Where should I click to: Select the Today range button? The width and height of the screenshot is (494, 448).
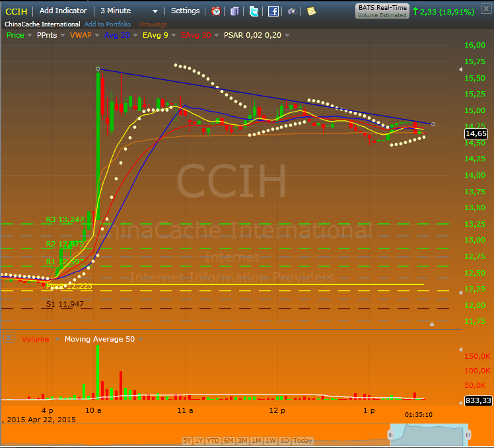tap(302, 441)
